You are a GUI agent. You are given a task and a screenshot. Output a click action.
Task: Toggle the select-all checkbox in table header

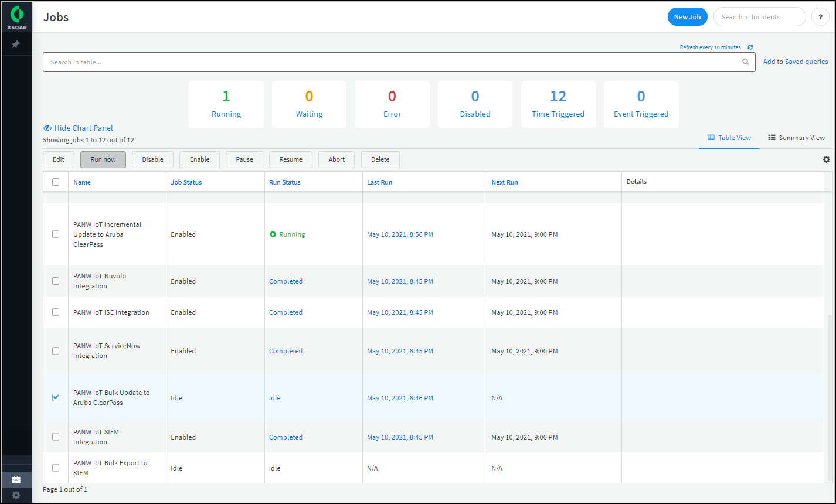coord(56,182)
